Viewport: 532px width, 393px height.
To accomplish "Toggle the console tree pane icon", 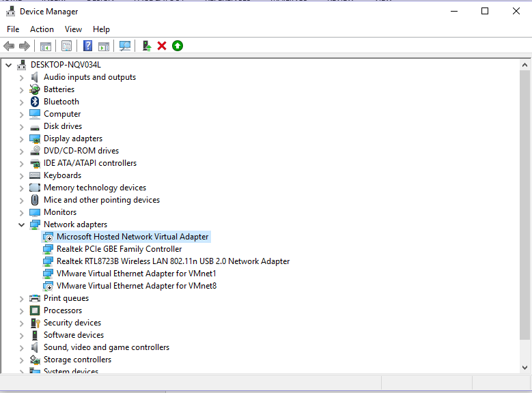I will click(46, 46).
